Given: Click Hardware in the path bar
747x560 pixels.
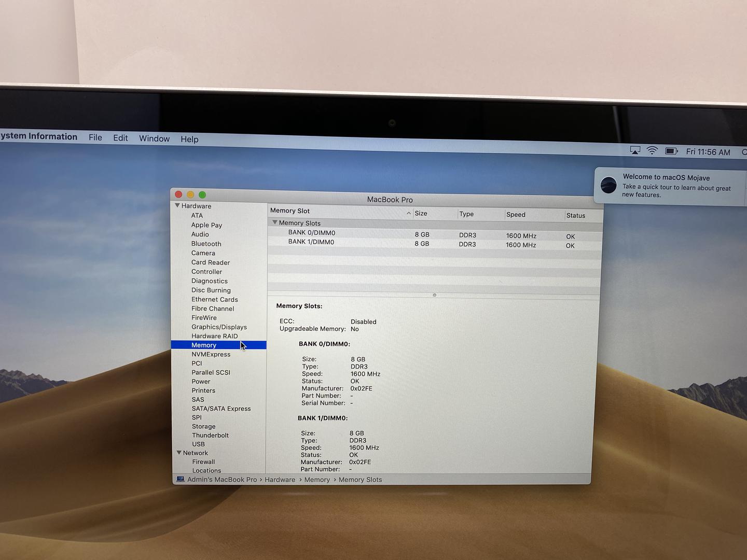Looking at the screenshot, I should click(280, 480).
